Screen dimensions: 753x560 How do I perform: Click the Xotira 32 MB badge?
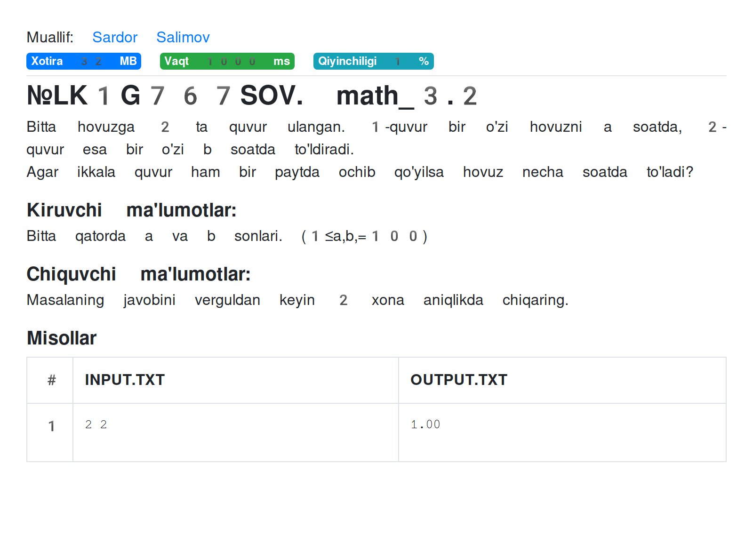(x=83, y=61)
